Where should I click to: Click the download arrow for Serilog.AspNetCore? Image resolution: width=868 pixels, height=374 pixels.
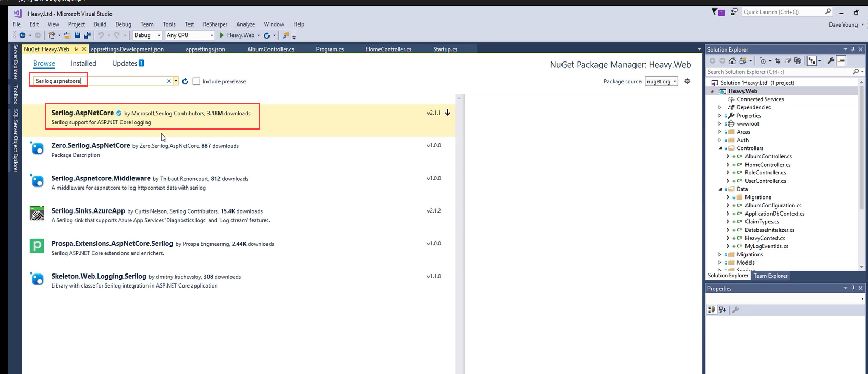[x=447, y=113]
